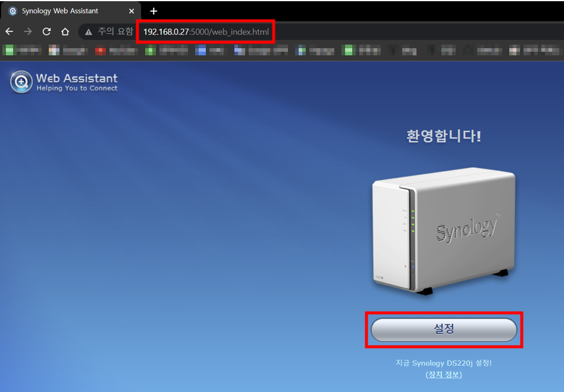Reload the page with refresh icon
Viewport: 564px width, 392px height.
(46, 32)
